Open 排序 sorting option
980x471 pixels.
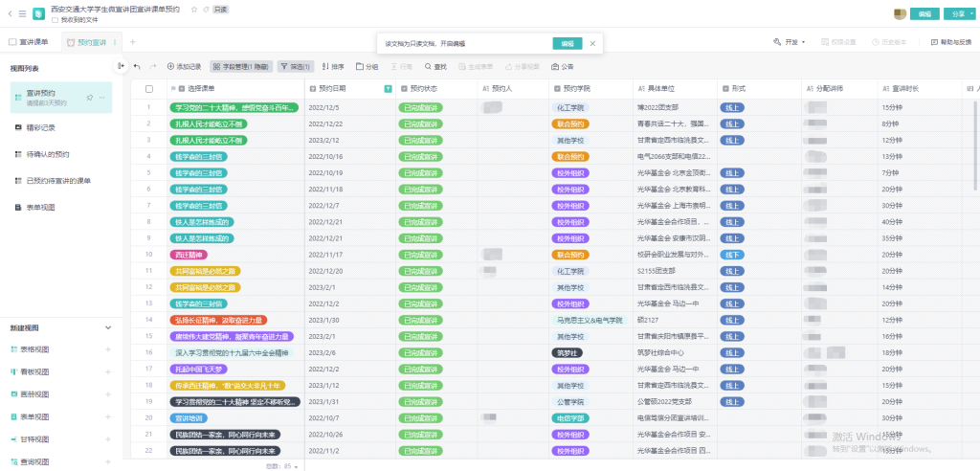coord(333,66)
